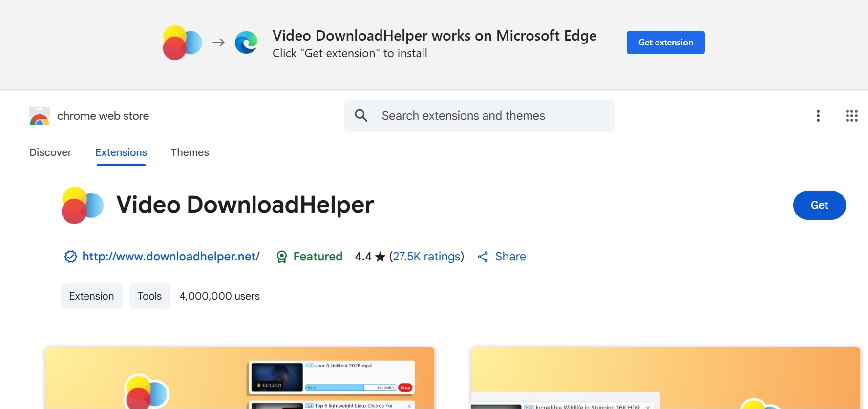Click the blue Get extension button

click(665, 43)
